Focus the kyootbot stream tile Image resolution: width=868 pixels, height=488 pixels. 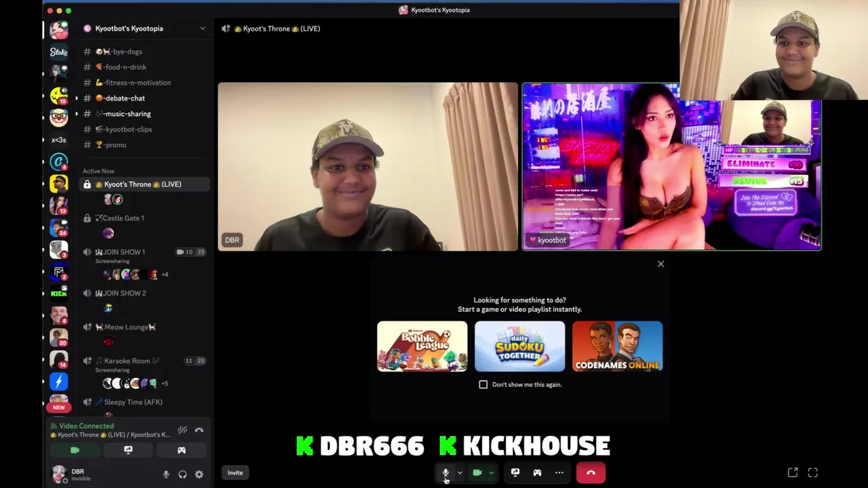671,167
